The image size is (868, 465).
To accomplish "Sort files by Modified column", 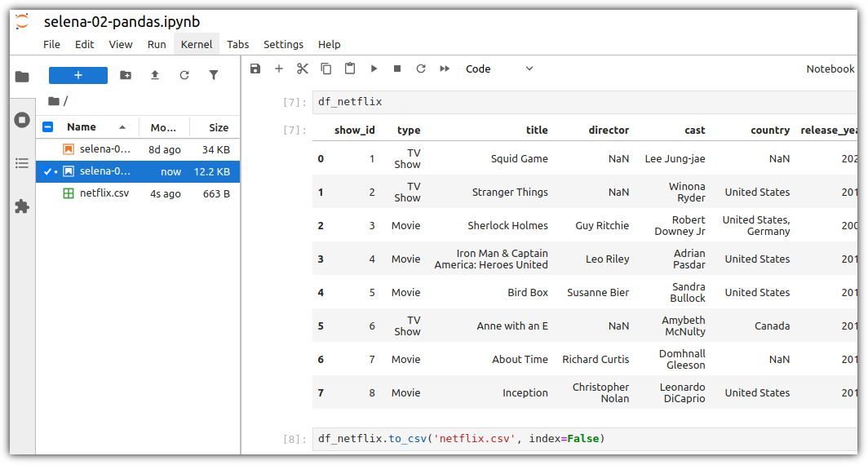I will (164, 127).
